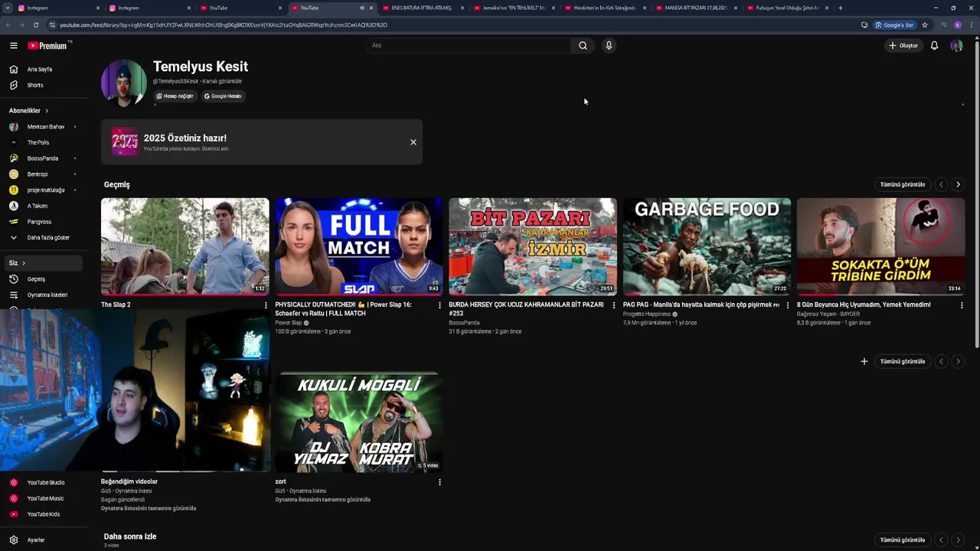Click Oluştur create button
Screen dimensions: 980x551
pos(903,45)
